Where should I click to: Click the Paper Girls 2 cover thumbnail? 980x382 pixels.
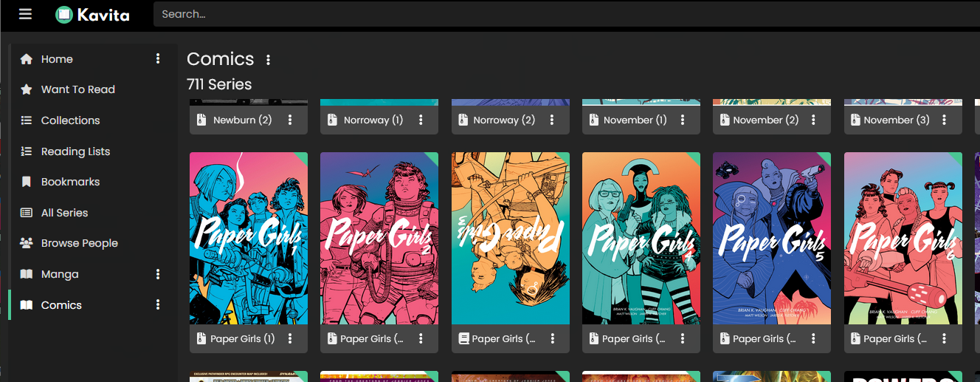(379, 239)
